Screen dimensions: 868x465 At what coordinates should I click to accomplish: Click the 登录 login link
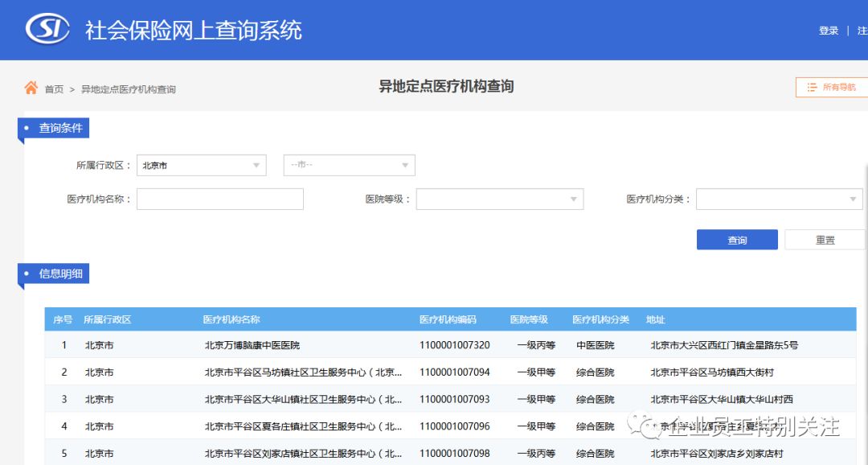(x=829, y=31)
